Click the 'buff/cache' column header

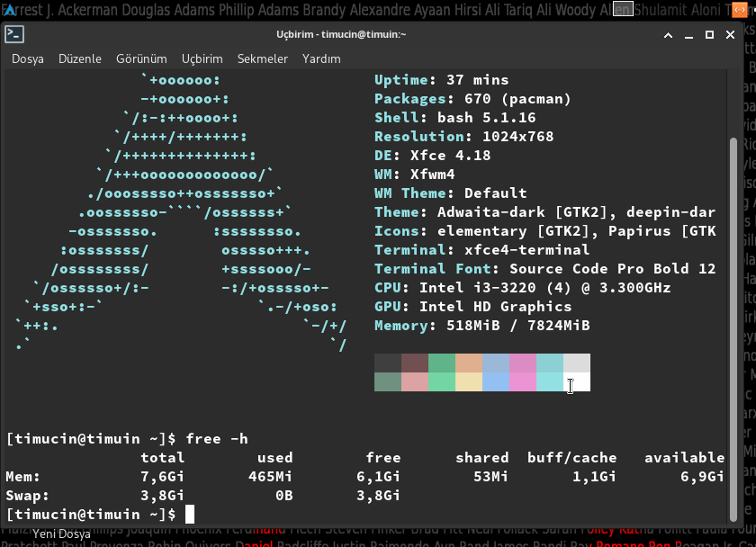tap(571, 458)
